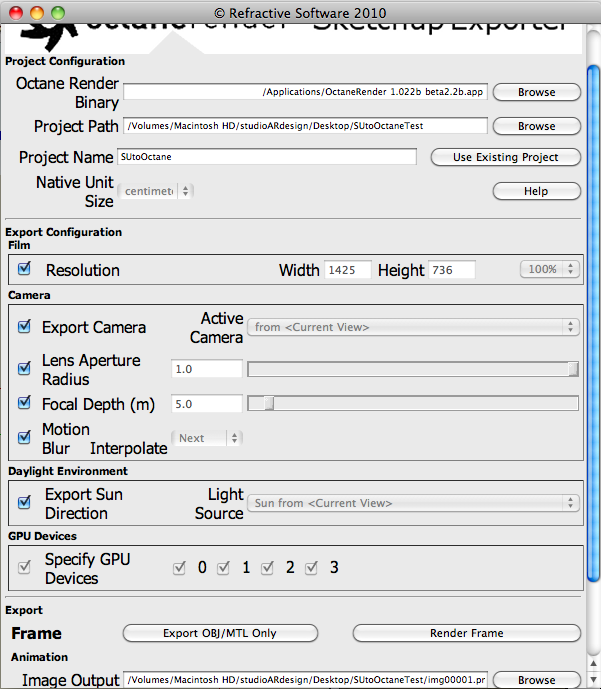The width and height of the screenshot is (601, 689).
Task: Toggle the GPU device 2 checkbox
Action: [267, 568]
